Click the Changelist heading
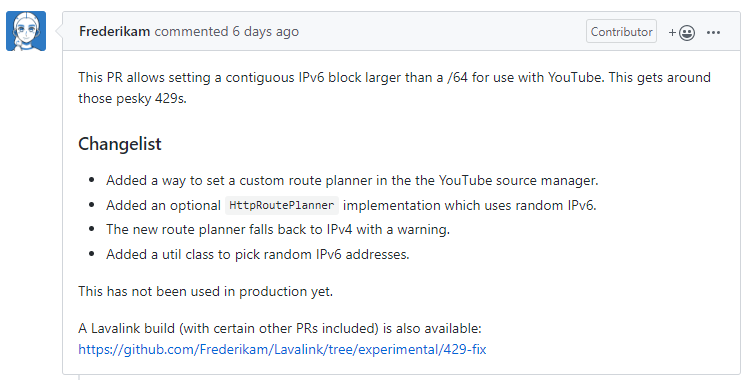This screenshot has height=380, width=747. pos(120,144)
